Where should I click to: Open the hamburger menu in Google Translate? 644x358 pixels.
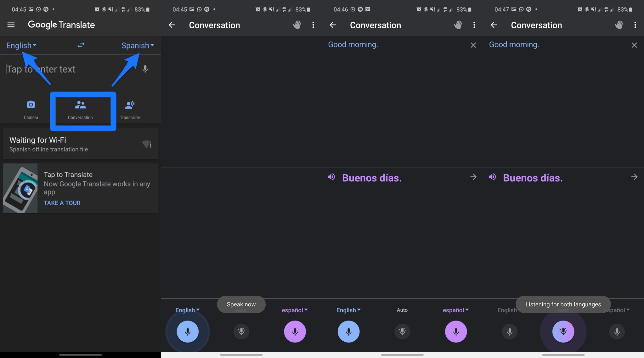11,25
